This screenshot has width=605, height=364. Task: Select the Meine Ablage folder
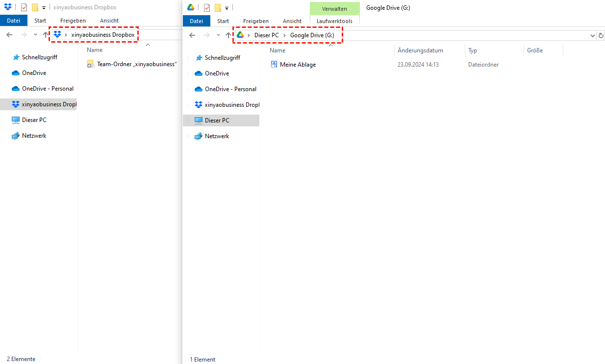(293, 65)
